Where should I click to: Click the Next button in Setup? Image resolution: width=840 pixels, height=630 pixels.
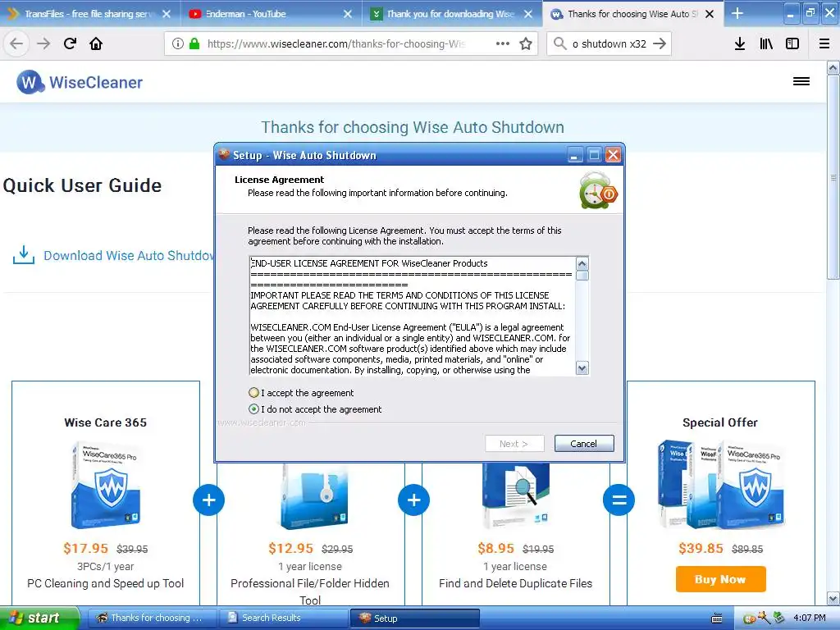(514, 444)
